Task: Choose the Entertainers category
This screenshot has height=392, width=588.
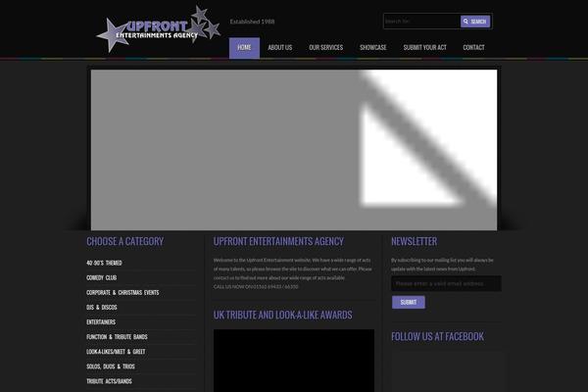Action: pos(101,322)
